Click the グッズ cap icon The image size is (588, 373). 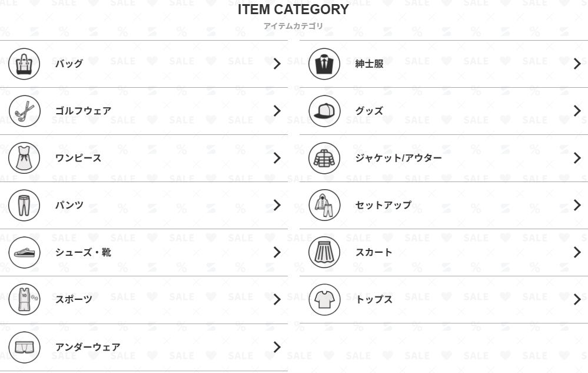point(324,111)
